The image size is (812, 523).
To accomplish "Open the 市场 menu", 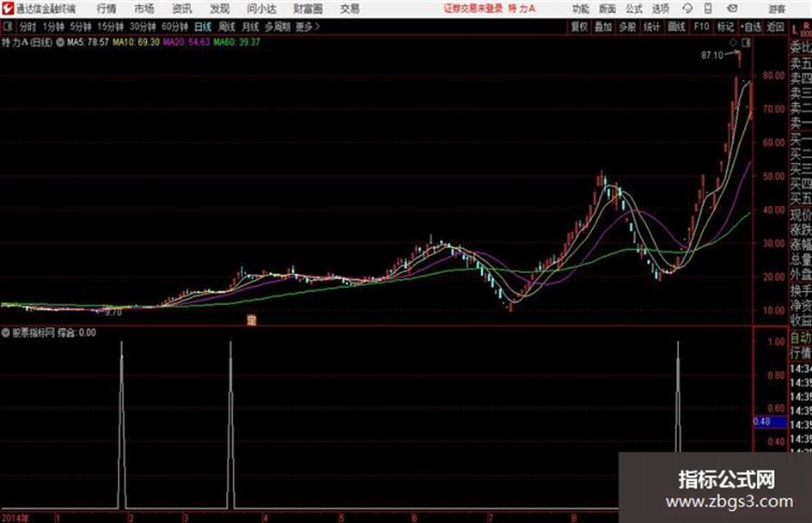I will click(x=144, y=9).
